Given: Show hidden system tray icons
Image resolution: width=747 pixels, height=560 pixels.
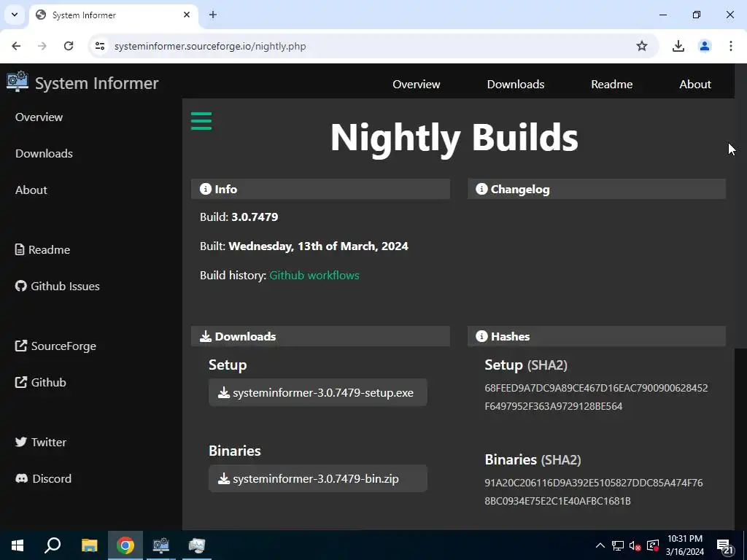Looking at the screenshot, I should point(600,545).
